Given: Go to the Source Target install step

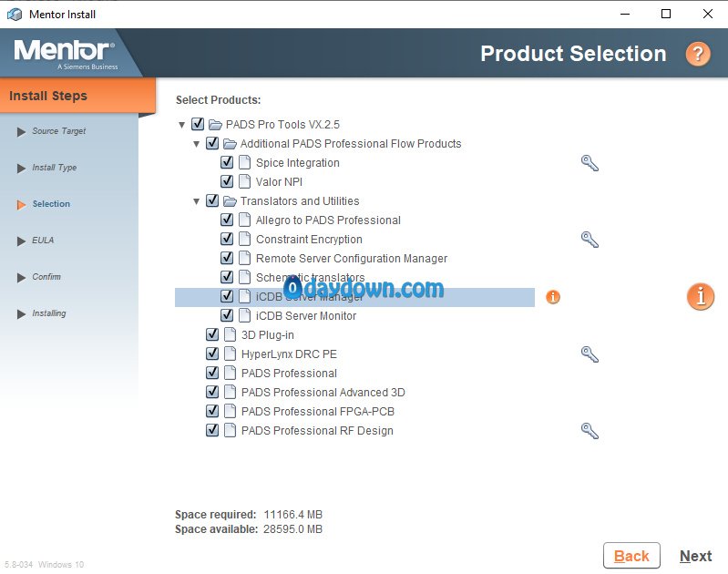Looking at the screenshot, I should point(58,131).
